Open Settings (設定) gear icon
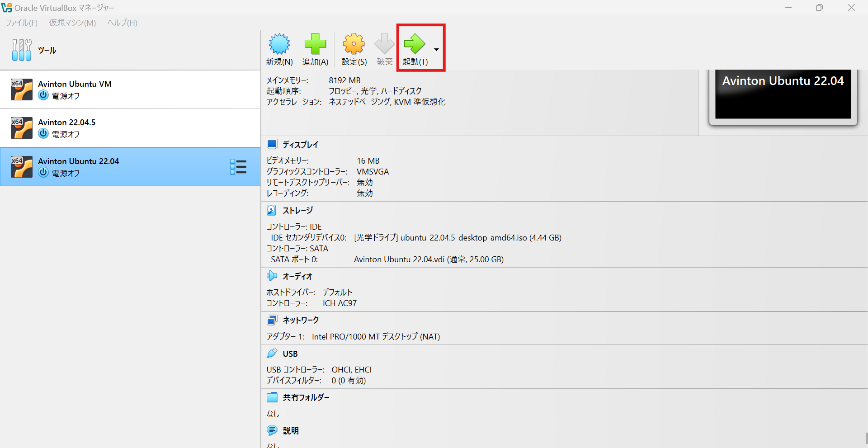Screen dimensions: 868x448 [x=354, y=44]
